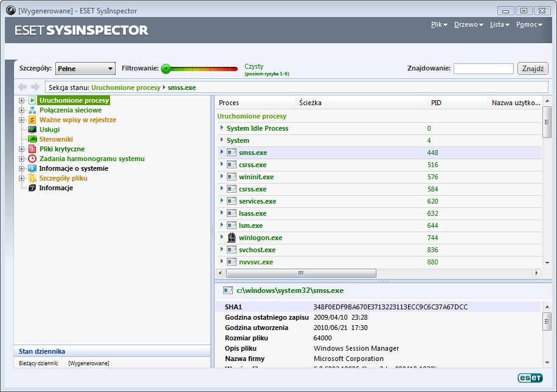Click the Zadania harmonogramu systemu clock icon
This screenshot has height=392, width=557.
[32, 159]
